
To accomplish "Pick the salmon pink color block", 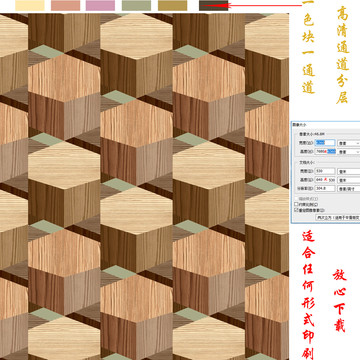I will [x=65, y=5].
